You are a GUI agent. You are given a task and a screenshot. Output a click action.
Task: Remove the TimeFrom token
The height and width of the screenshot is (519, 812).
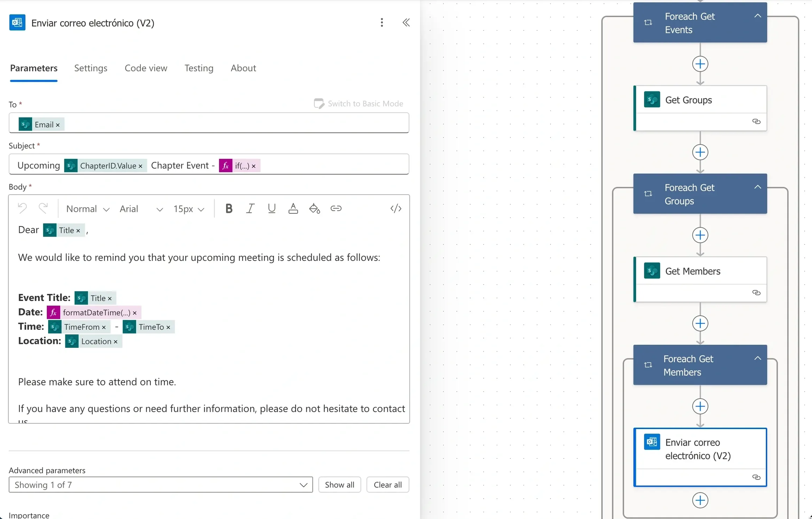[x=104, y=327]
